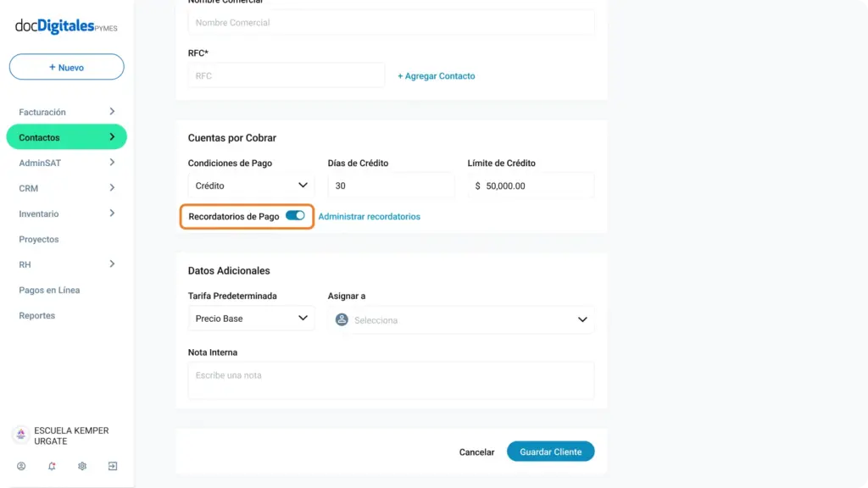The image size is (868, 488).
Task: Open the Tarifa Predeterminada dropdown
Action: point(251,319)
